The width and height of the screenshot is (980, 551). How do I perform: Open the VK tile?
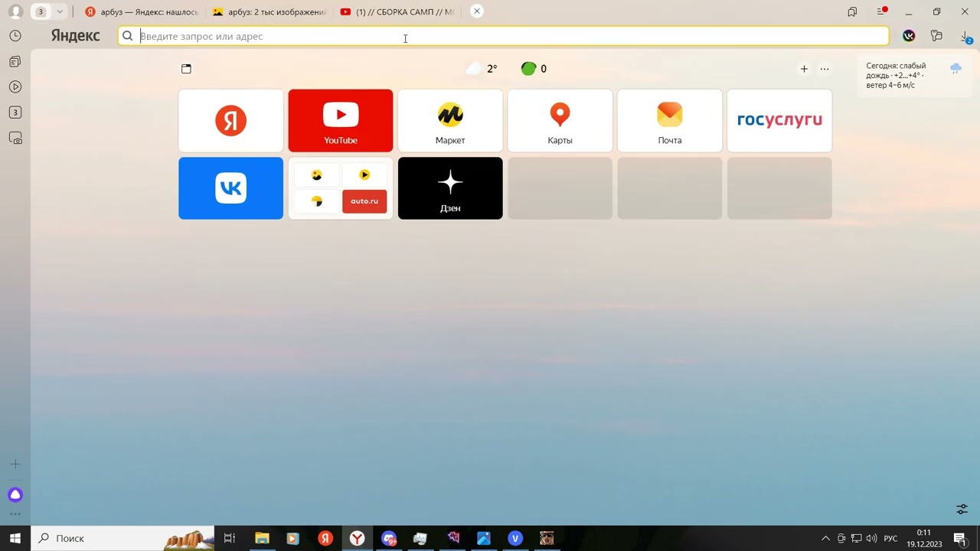pyautogui.click(x=230, y=188)
